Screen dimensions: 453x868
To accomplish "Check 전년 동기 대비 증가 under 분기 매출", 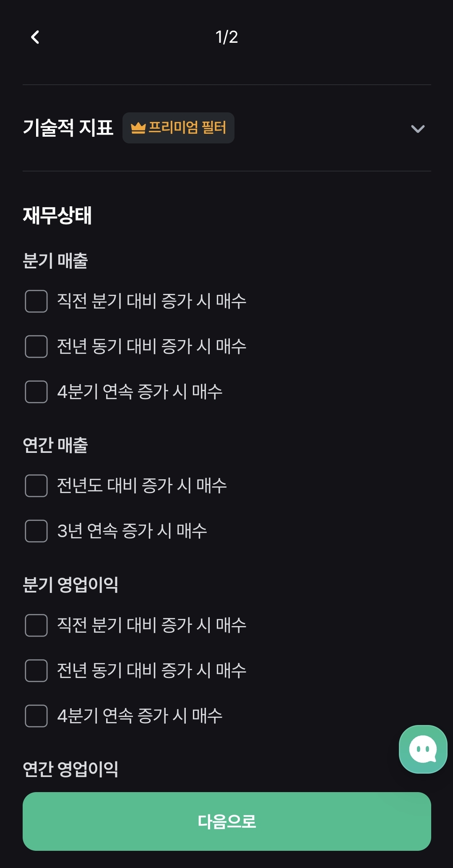I will 36,346.
